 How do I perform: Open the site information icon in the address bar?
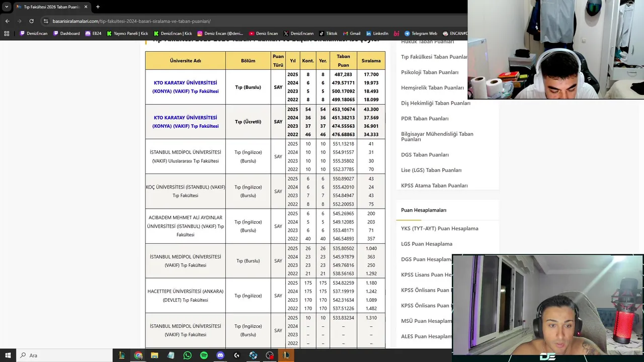[x=46, y=21]
